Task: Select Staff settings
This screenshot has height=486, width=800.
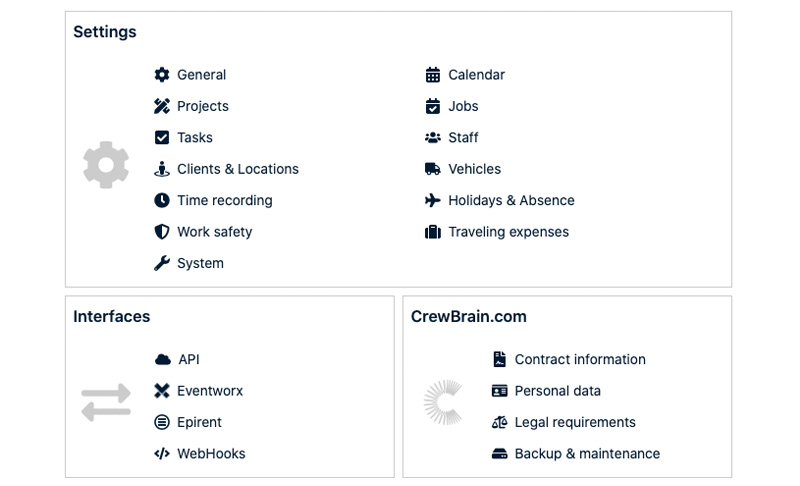Action: [x=463, y=138]
